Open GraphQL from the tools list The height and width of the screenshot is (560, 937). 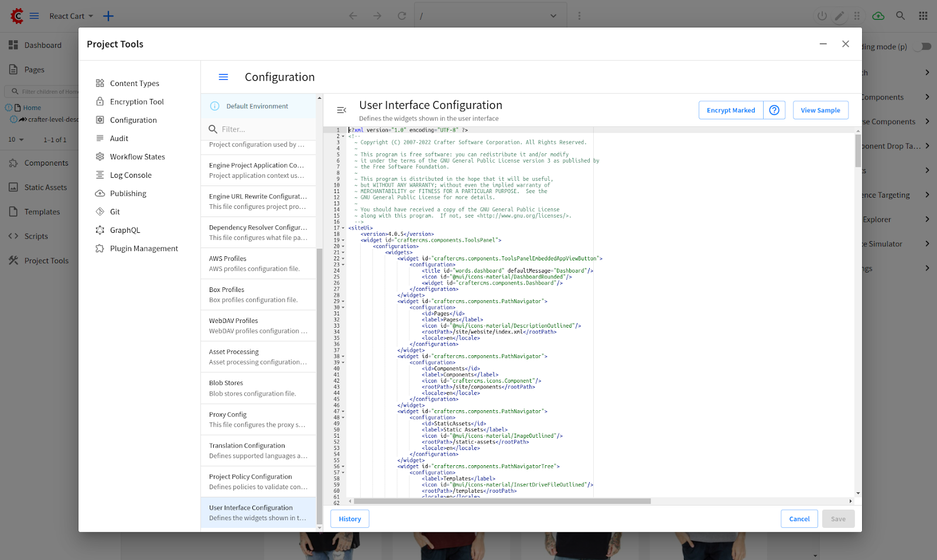pos(125,230)
